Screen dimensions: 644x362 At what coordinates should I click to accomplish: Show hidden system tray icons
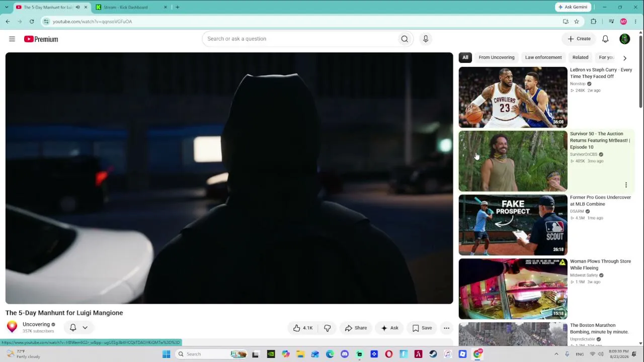pos(556,354)
